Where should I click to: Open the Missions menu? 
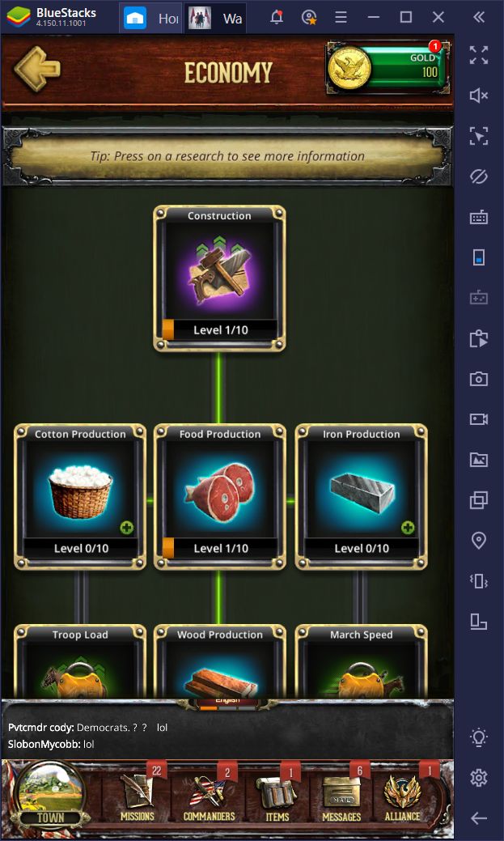tap(138, 796)
